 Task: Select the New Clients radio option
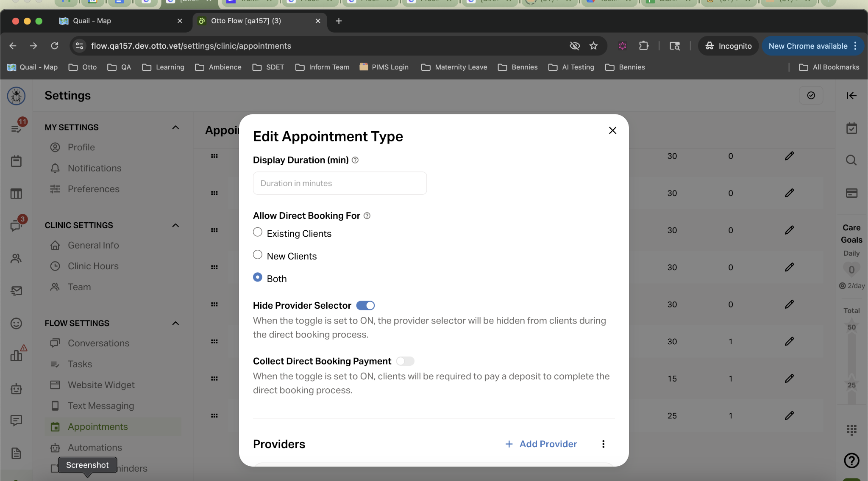pyautogui.click(x=258, y=255)
